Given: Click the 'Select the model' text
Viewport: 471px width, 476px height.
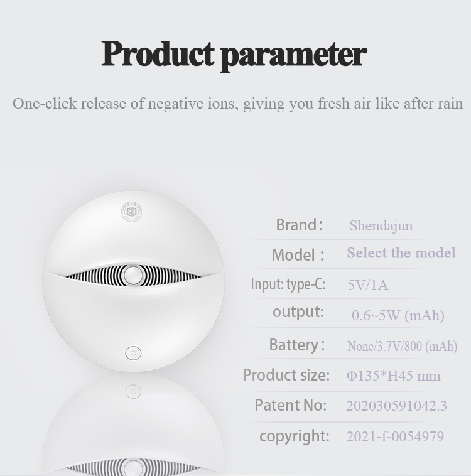Looking at the screenshot, I should coord(401,252).
